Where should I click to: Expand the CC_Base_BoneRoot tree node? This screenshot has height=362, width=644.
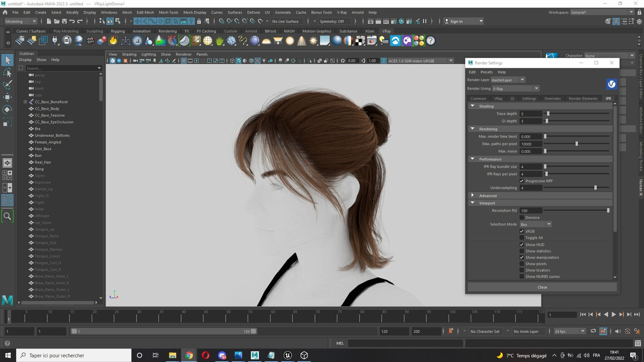(25, 102)
